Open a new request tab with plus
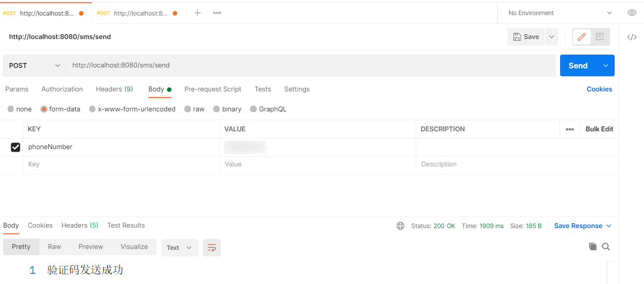This screenshot has height=284, width=644. point(197,13)
